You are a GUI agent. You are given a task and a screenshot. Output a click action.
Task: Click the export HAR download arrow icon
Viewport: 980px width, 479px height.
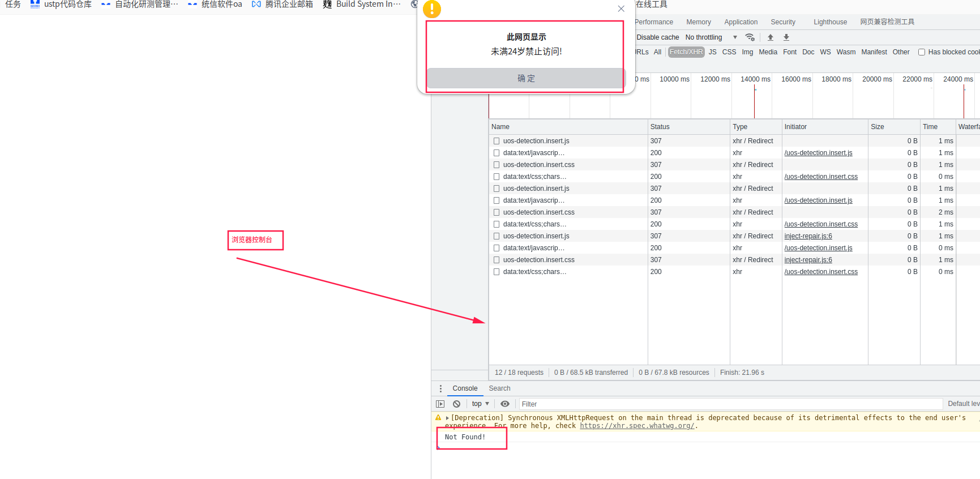(786, 37)
